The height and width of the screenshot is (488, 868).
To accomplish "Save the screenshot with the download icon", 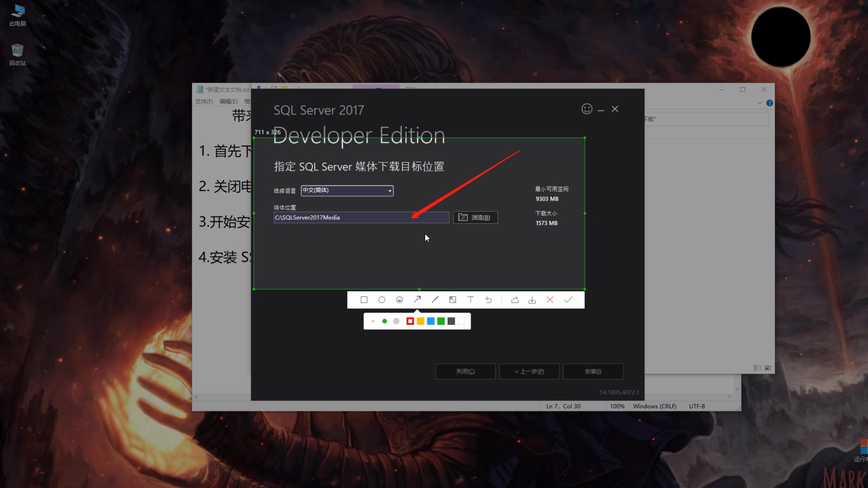I will tap(532, 300).
